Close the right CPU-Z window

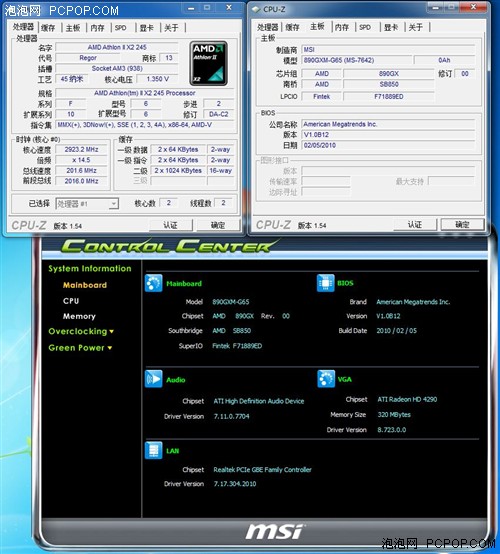tap(474, 7)
